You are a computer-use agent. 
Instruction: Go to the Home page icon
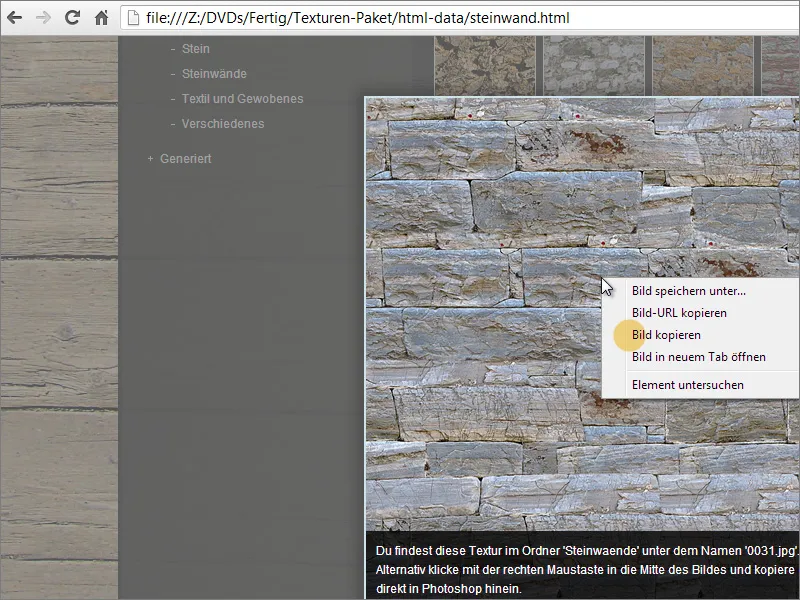[x=102, y=18]
